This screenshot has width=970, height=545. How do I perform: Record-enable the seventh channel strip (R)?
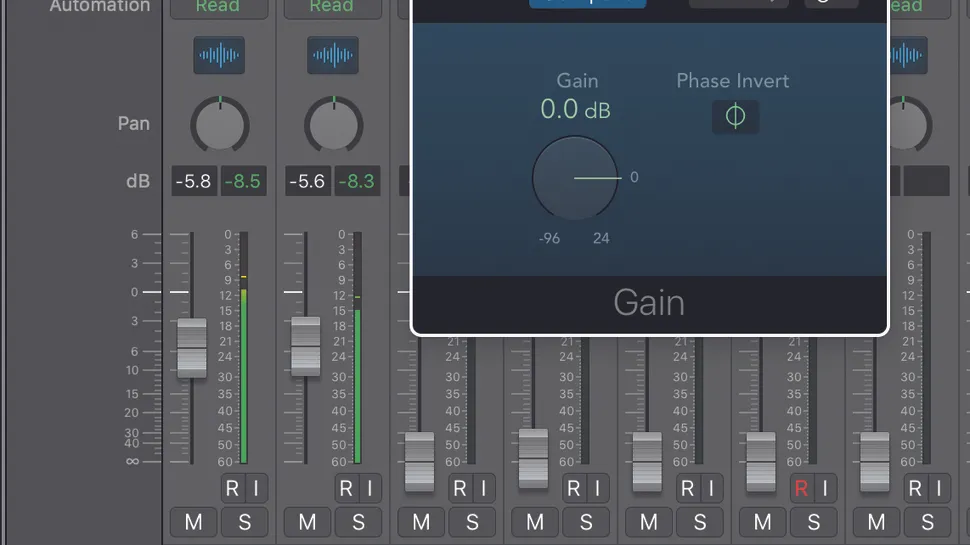click(915, 489)
